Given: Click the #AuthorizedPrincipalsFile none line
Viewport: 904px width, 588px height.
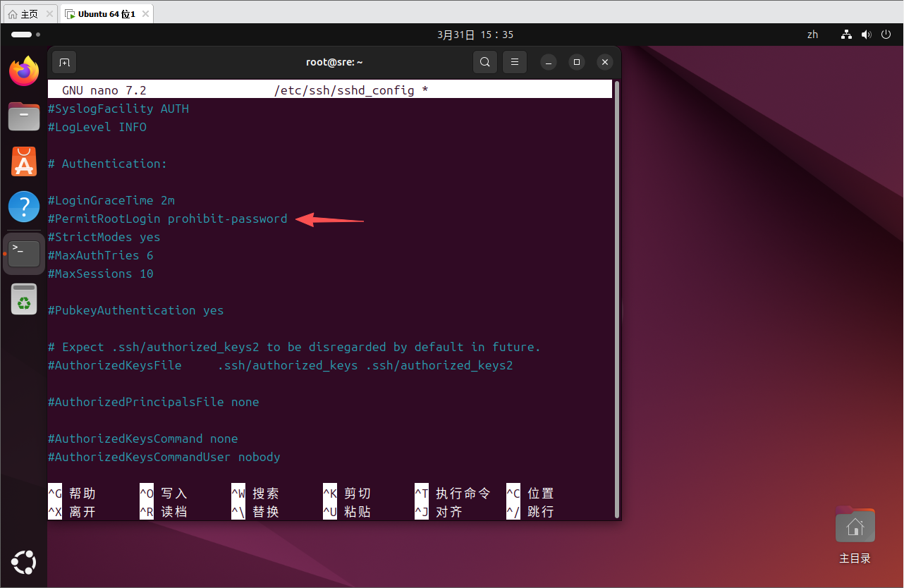Looking at the screenshot, I should (154, 402).
